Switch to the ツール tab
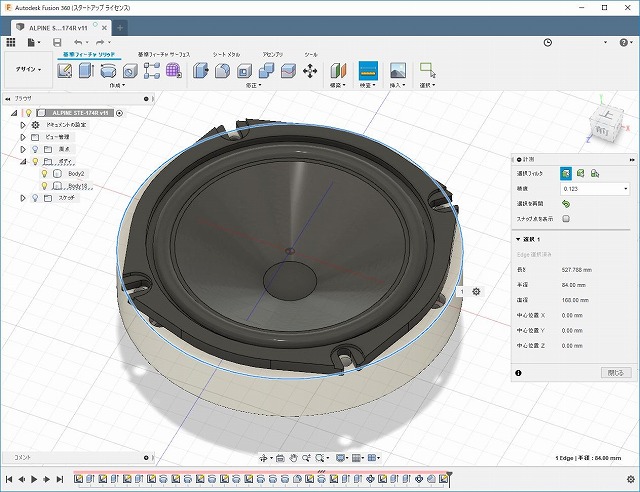Image resolution: width=640 pixels, height=492 pixels. pos(311,54)
